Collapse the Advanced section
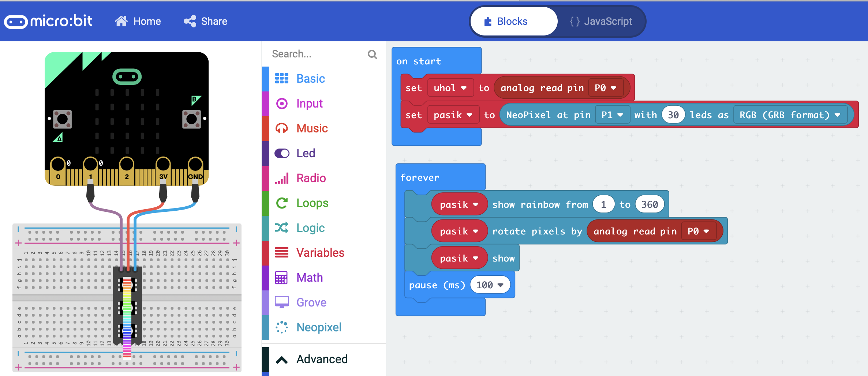The width and height of the screenshot is (868, 376). (x=321, y=360)
